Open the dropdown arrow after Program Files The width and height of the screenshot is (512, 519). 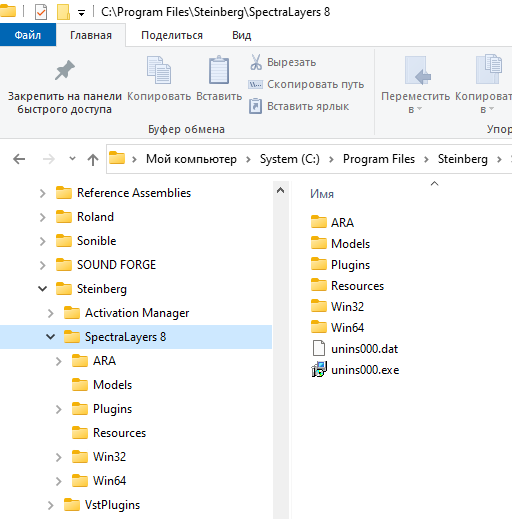coord(426,160)
